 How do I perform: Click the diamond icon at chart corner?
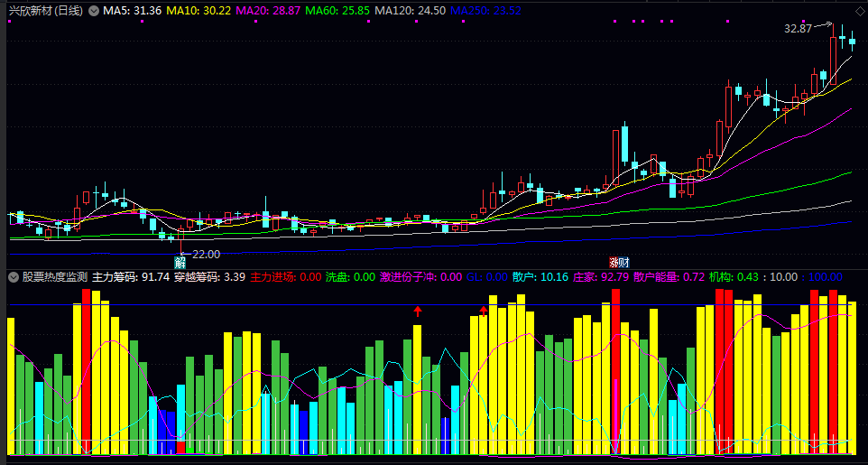tap(861, 11)
